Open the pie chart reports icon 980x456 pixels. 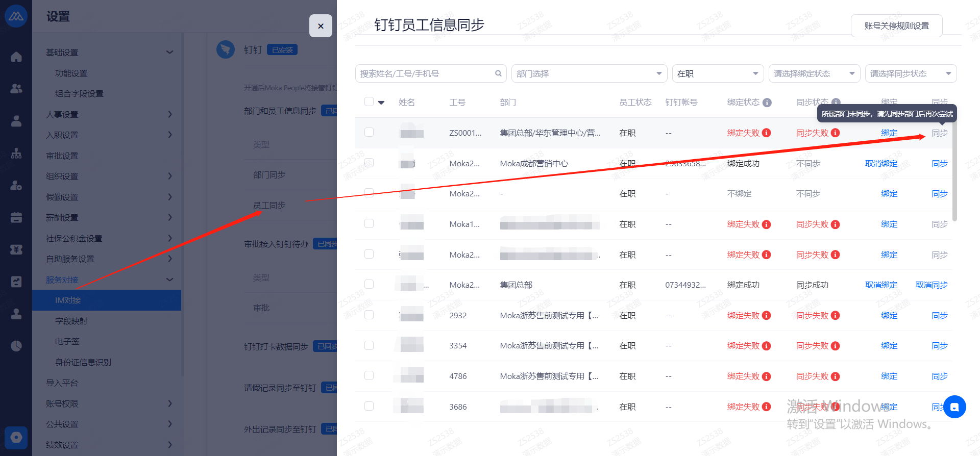click(16, 346)
